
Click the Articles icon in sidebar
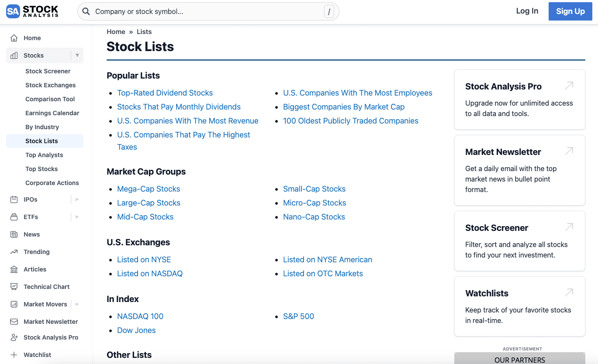click(x=13, y=269)
